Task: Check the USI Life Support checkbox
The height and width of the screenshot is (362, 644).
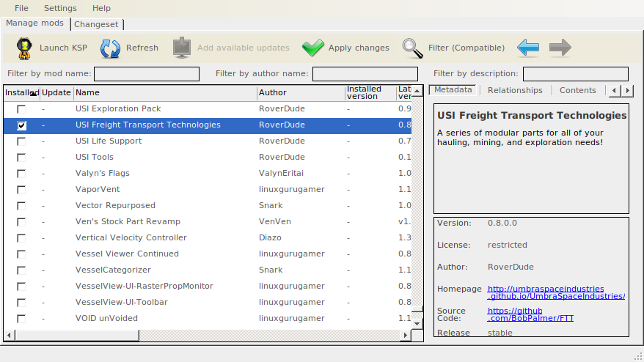Action: 21,141
